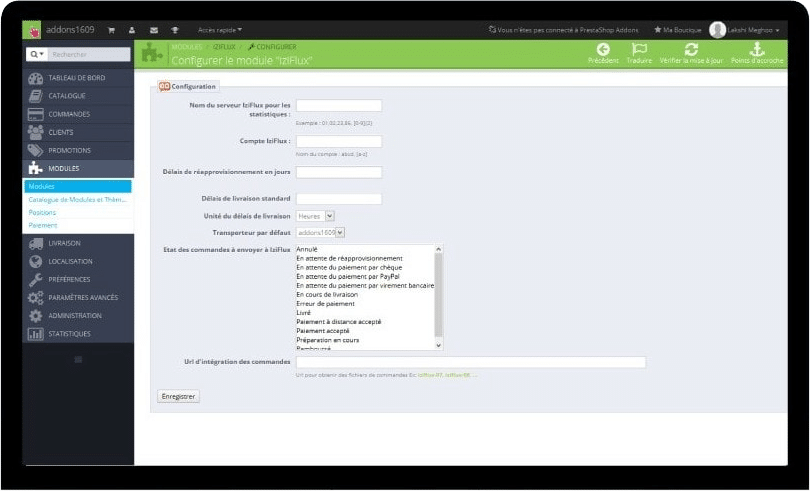Click the réapprovisionnement delay input field
This screenshot has height=491, width=810.
[x=339, y=172]
